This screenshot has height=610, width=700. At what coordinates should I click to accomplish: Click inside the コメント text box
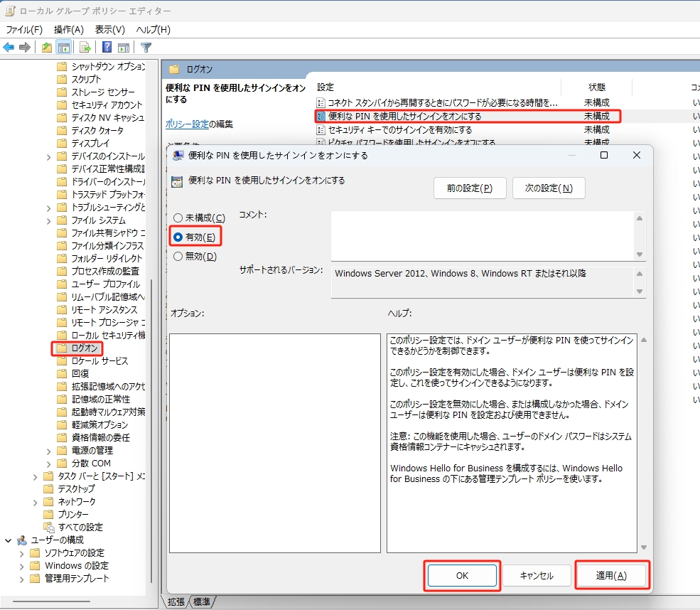[482, 235]
